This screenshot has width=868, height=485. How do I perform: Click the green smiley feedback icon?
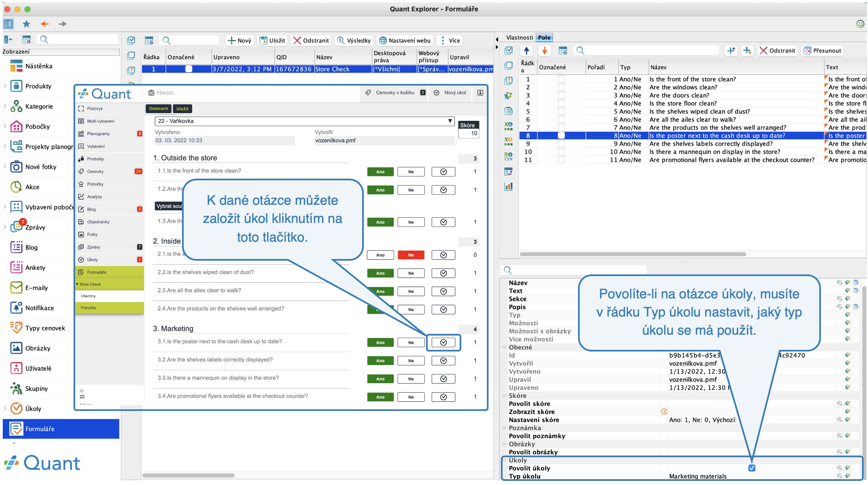860,24
